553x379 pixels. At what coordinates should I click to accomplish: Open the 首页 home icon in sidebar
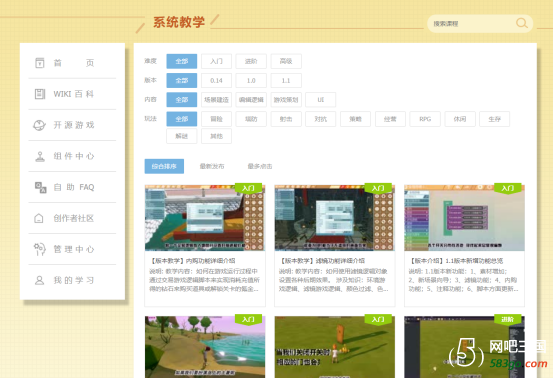(x=40, y=63)
